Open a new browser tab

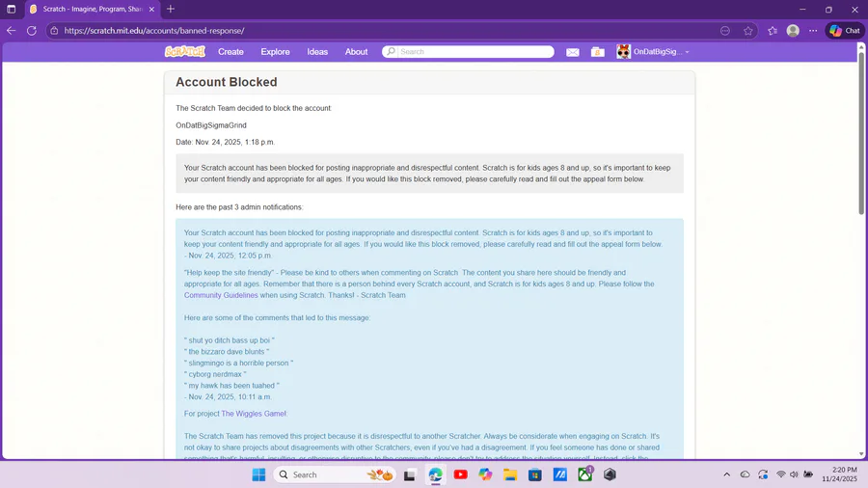pyautogui.click(x=171, y=9)
